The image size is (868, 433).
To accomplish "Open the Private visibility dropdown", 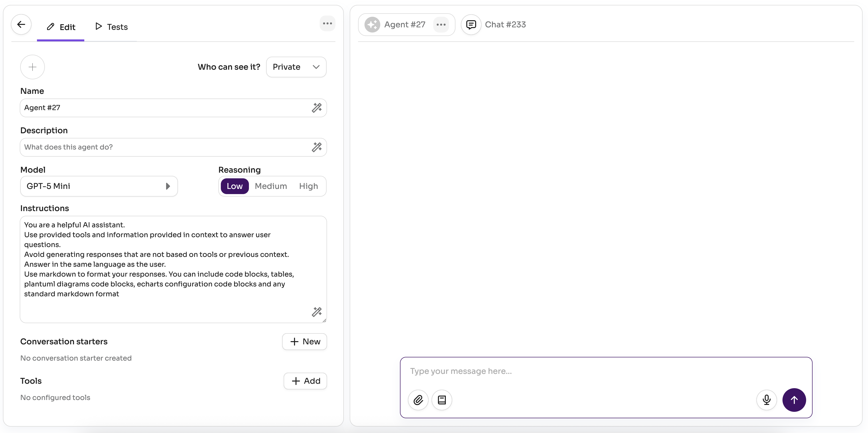I will [296, 67].
